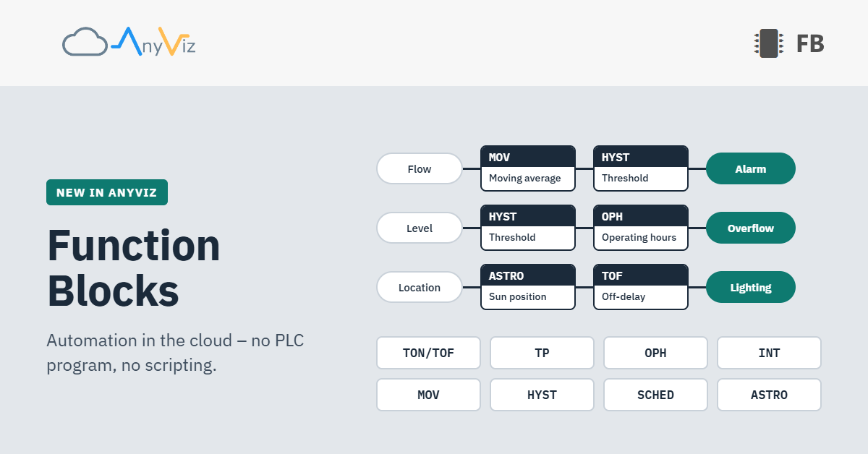Click the FB text label
This screenshot has width=868, height=454.
(810, 44)
